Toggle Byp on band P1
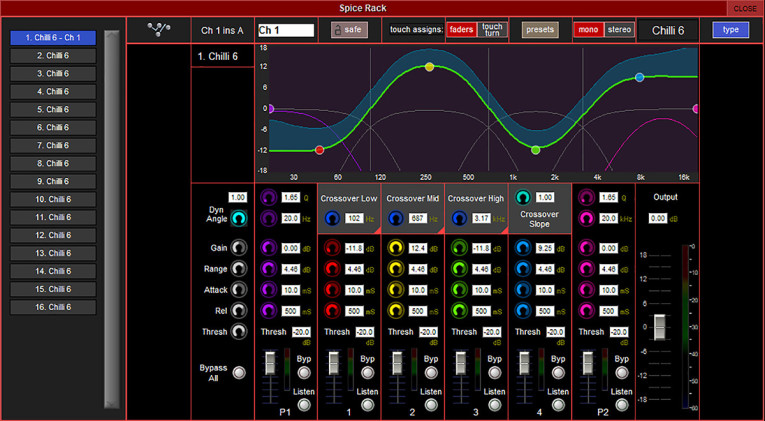765x421 pixels. 304,373
